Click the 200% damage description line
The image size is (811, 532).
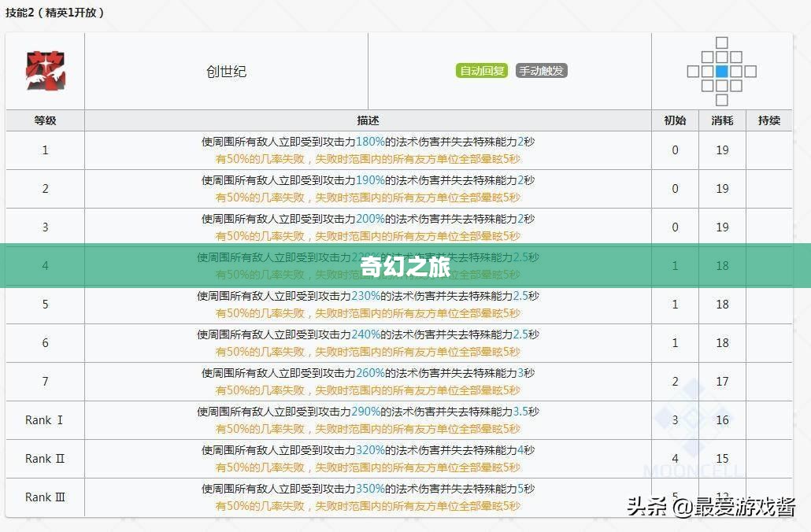coord(368,219)
